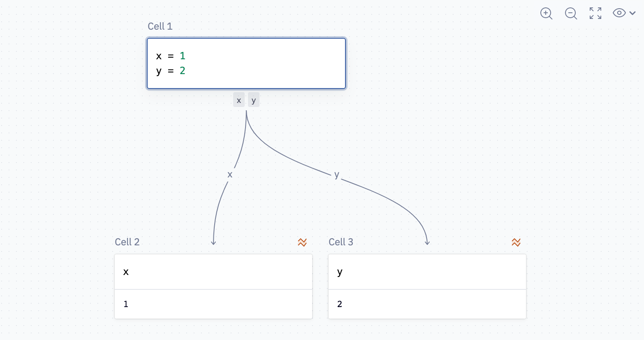Click the y label on the edge
Viewport: 644px width, 340px height.
click(x=337, y=175)
